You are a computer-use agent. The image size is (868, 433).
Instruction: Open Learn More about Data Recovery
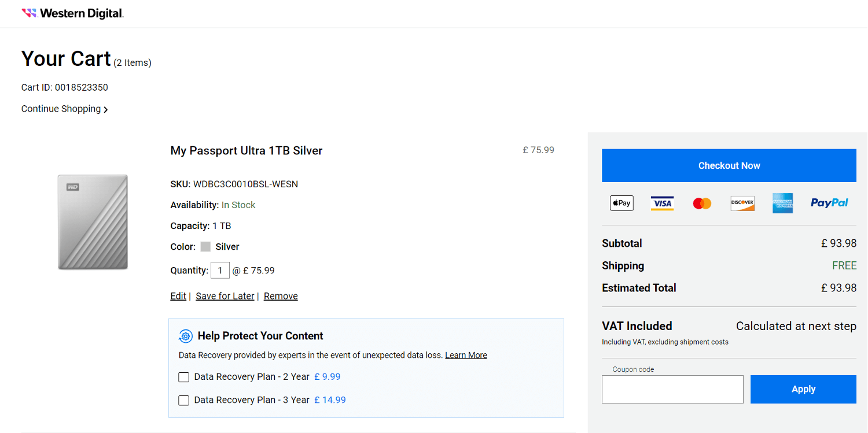tap(466, 355)
